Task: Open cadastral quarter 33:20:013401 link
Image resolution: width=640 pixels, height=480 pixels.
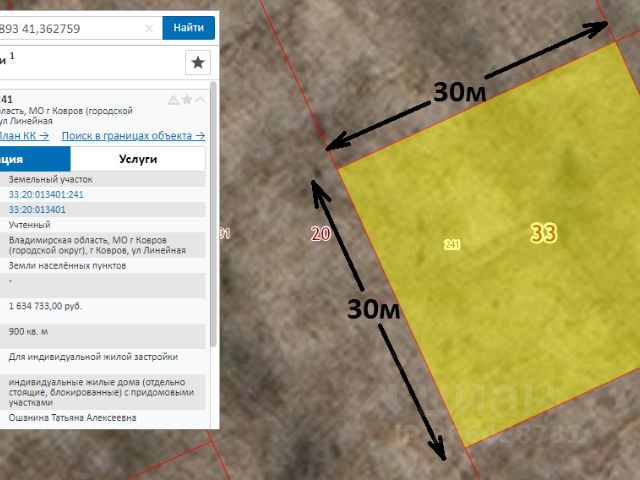Action: [x=37, y=210]
